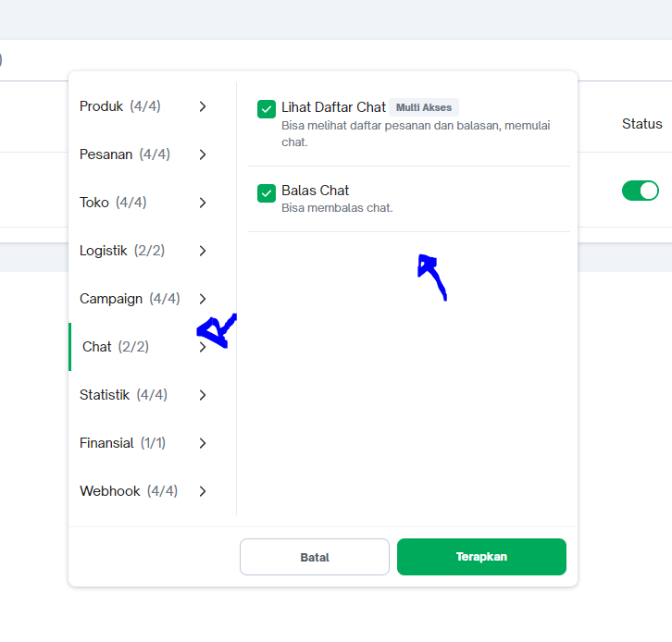Open the Finansial (1/1) category label

point(122,443)
